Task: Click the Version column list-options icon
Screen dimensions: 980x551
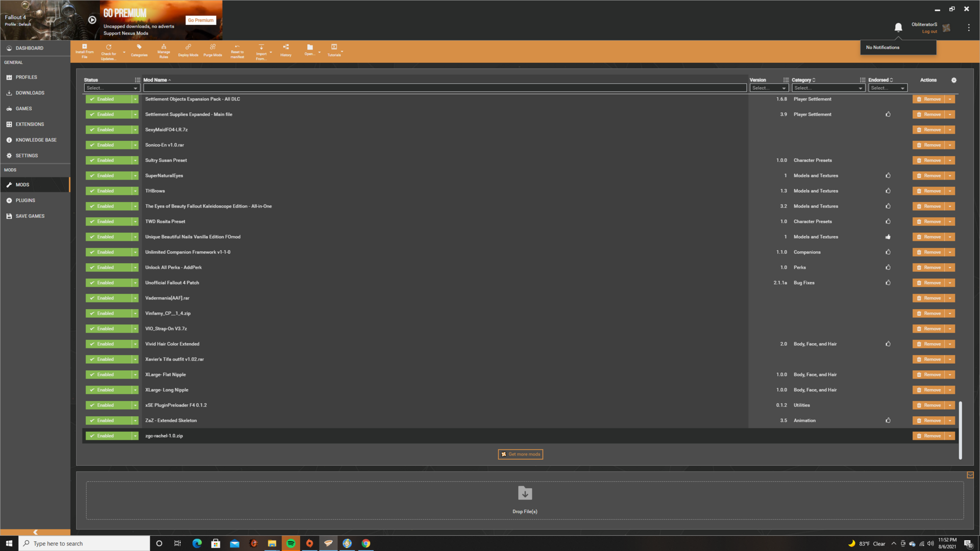Action: coord(786,80)
